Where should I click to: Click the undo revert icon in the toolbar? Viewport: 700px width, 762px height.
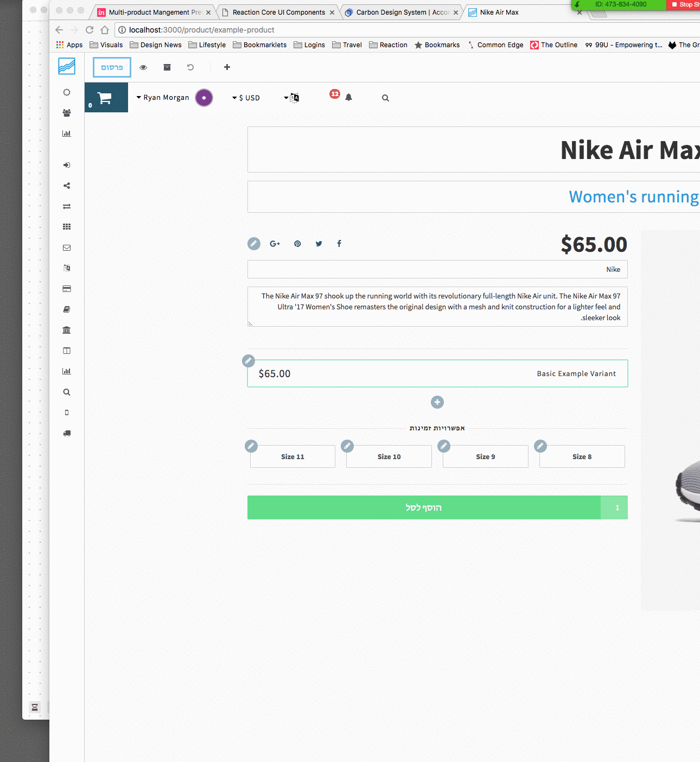pyautogui.click(x=190, y=67)
